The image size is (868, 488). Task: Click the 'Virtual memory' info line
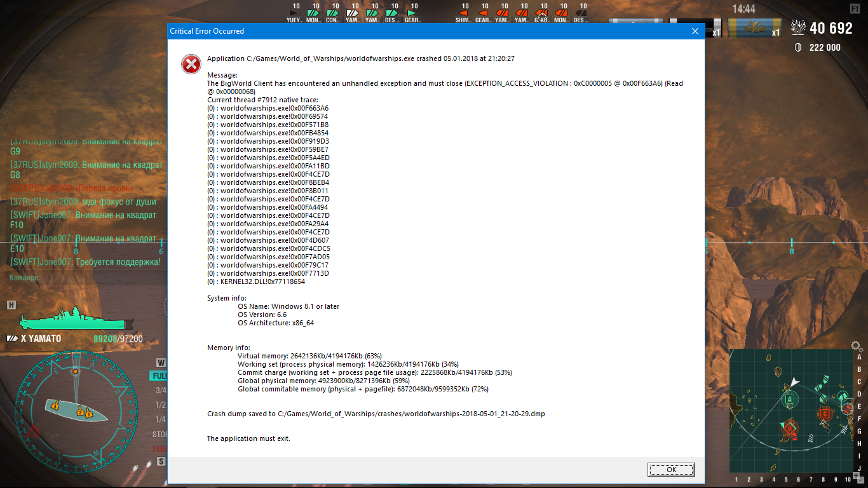309,356
